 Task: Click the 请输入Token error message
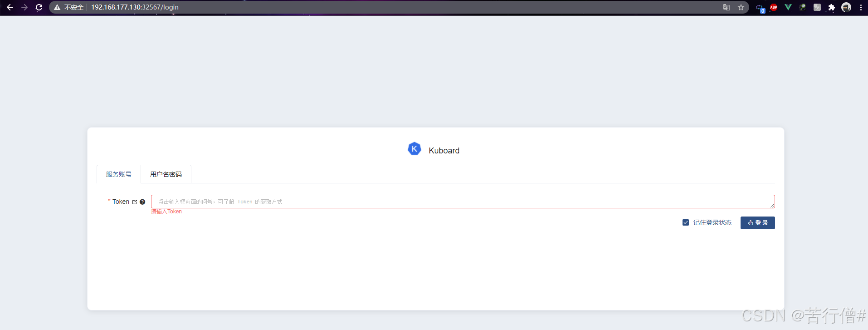coord(166,212)
